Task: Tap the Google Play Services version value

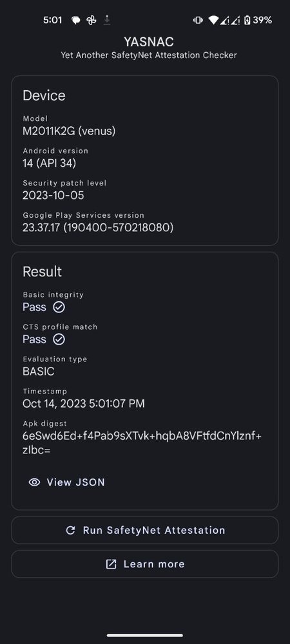Action: pos(98,227)
